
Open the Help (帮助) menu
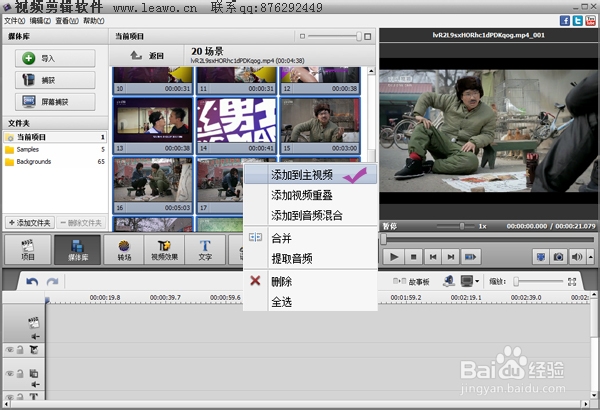pos(94,21)
